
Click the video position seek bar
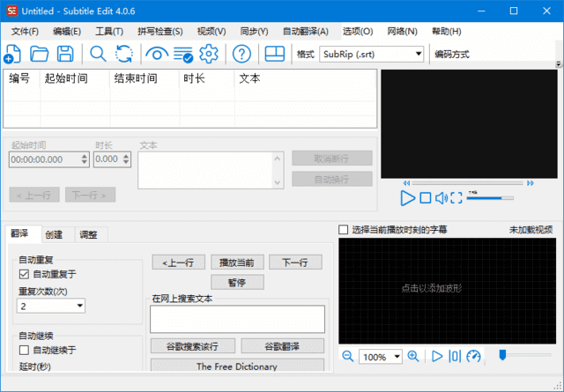(x=468, y=183)
